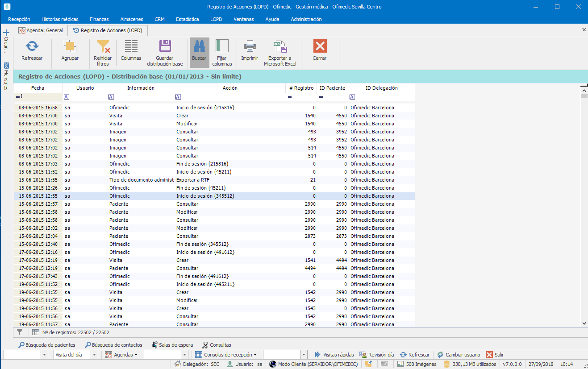588x369 pixels.
Task: Reset filters with Reiniciar filtros
Action: click(103, 53)
